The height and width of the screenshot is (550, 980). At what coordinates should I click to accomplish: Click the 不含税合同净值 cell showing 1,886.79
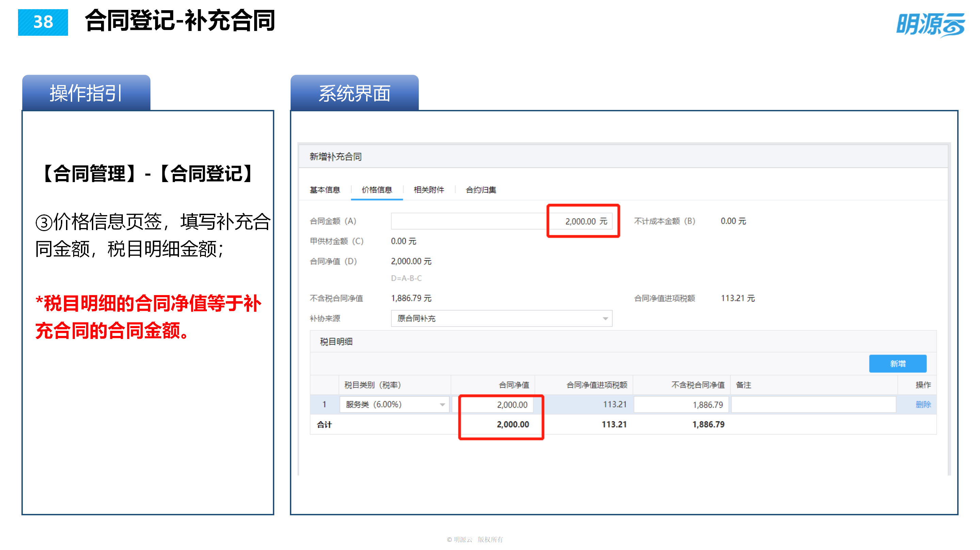pos(681,405)
